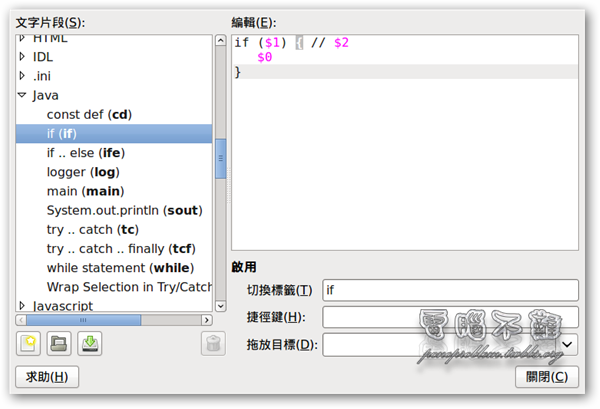Open the drop target dropdown arrow
Viewport: 600px width, 409px height.
coord(568,344)
